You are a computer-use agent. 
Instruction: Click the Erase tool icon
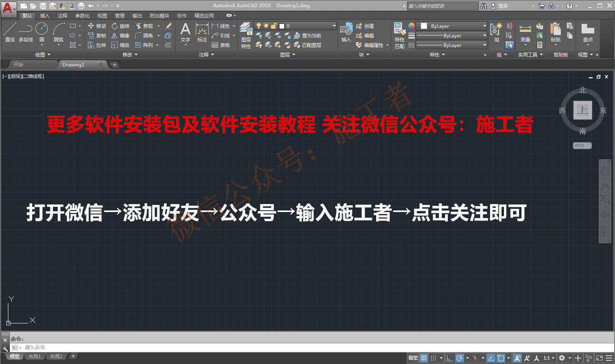pos(168,26)
